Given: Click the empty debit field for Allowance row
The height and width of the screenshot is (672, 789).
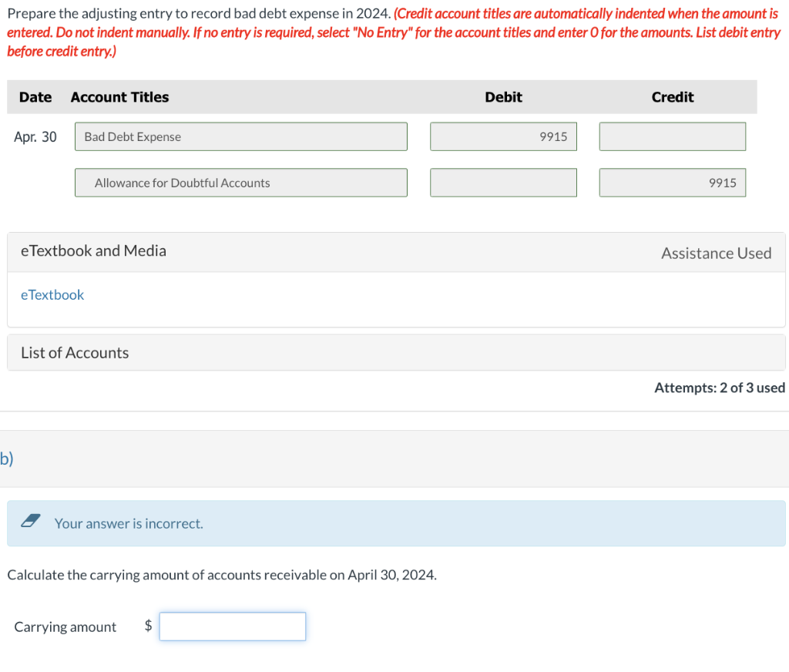Looking at the screenshot, I should click(503, 183).
